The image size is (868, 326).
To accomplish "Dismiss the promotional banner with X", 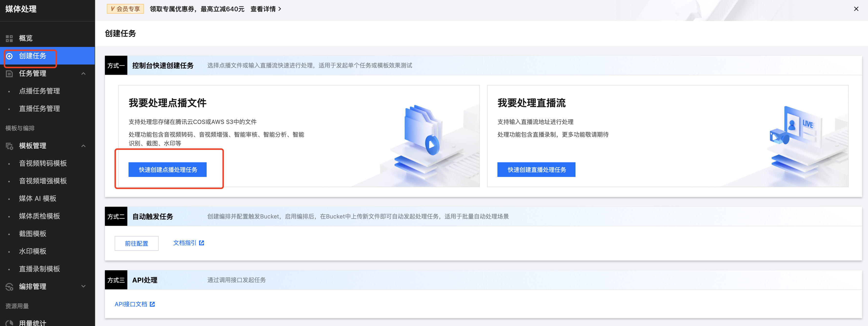I will 856,9.
